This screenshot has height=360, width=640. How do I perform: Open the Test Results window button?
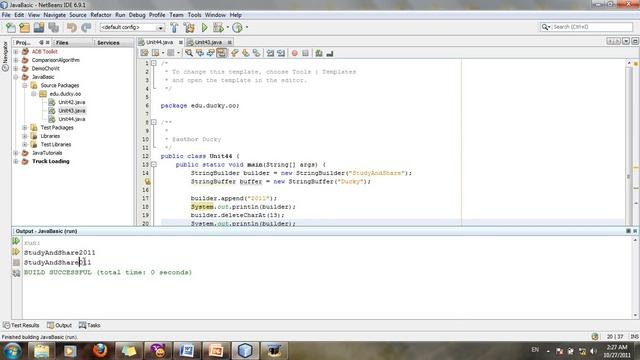21,325
